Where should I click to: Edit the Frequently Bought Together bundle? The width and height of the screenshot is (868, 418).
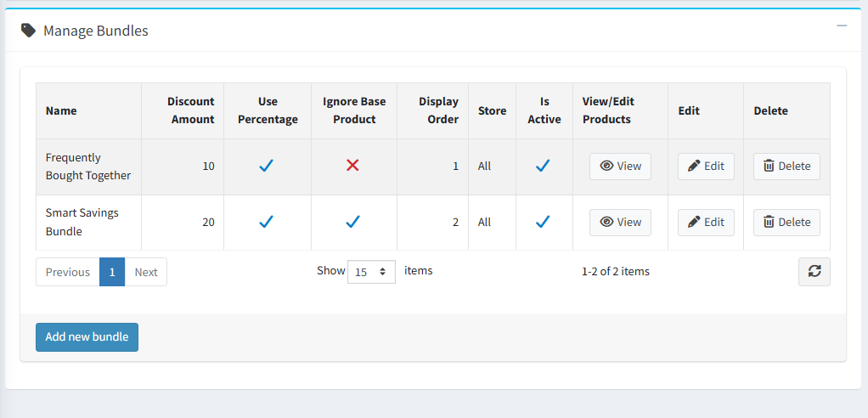[x=705, y=167]
